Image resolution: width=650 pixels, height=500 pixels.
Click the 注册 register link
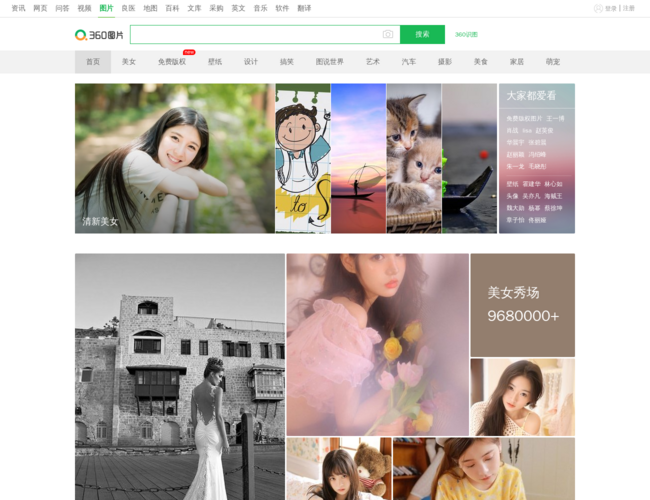628,8
